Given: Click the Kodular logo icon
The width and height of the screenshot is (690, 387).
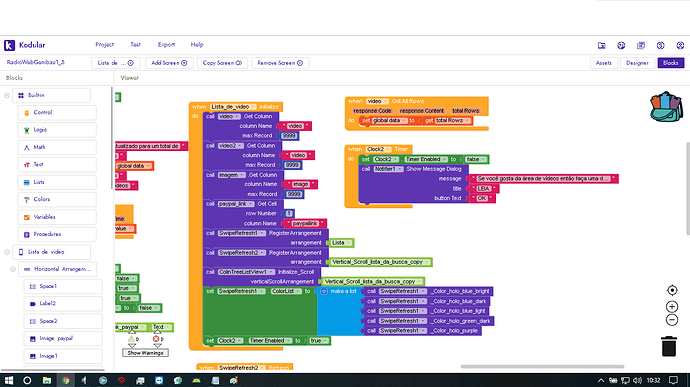Looking at the screenshot, I should 9,45.
